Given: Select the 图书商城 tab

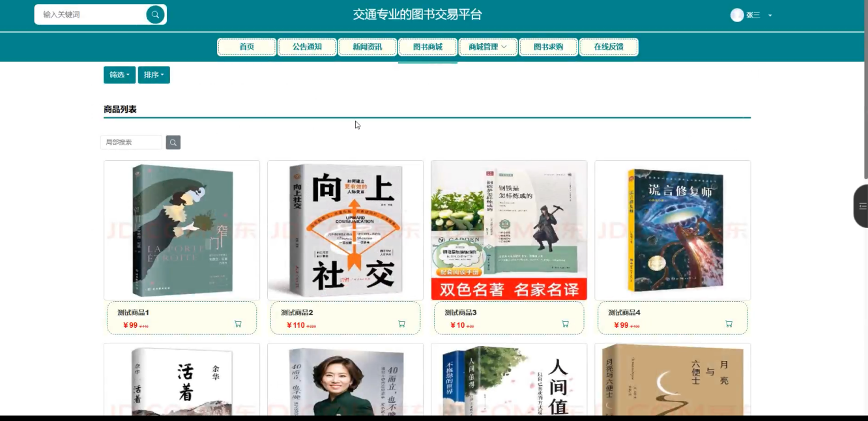Looking at the screenshot, I should pos(427,47).
